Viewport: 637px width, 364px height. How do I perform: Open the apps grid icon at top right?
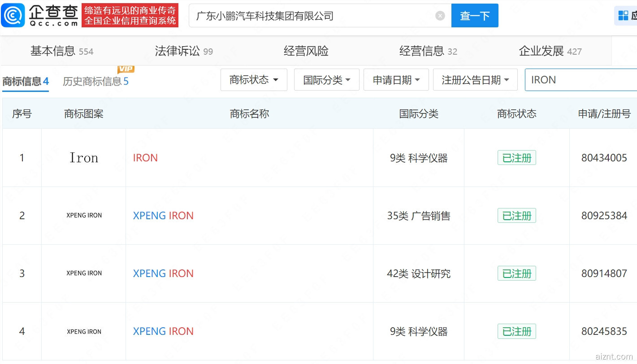point(623,16)
